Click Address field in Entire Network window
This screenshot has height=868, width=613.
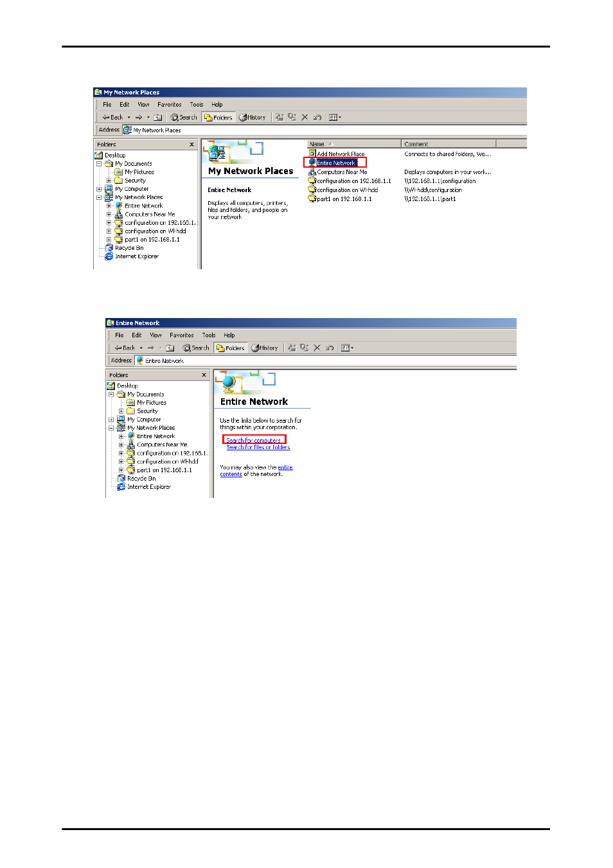coord(325,361)
